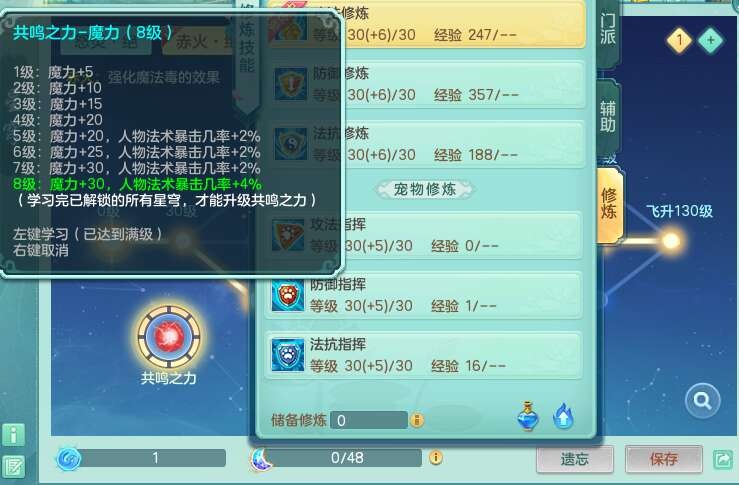The width and height of the screenshot is (739, 485).
Task: Click the green plus diamond icon
Action: 711,41
